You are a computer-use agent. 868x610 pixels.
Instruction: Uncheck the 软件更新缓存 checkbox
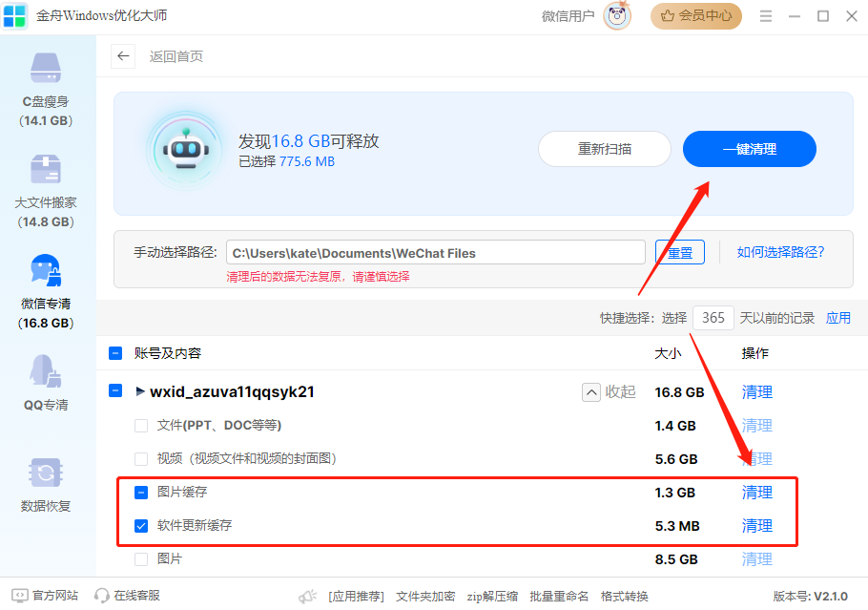click(x=141, y=526)
